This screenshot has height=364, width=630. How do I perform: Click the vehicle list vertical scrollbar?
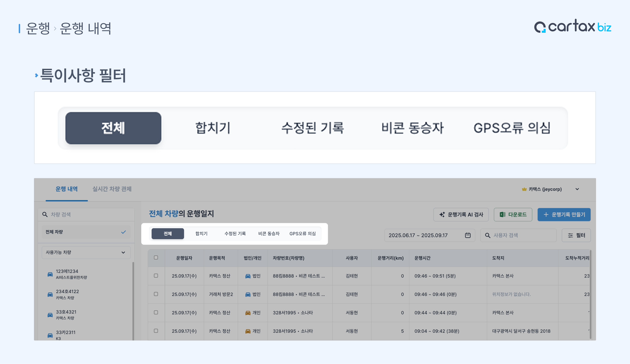tap(133, 300)
